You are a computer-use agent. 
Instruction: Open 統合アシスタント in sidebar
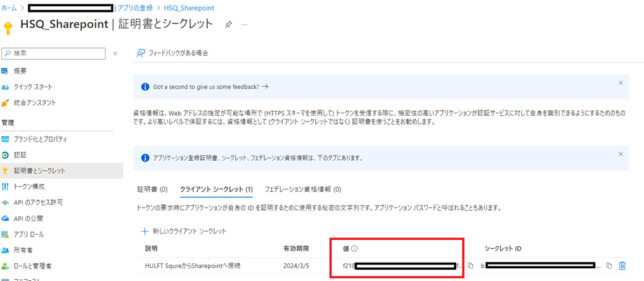[35, 103]
